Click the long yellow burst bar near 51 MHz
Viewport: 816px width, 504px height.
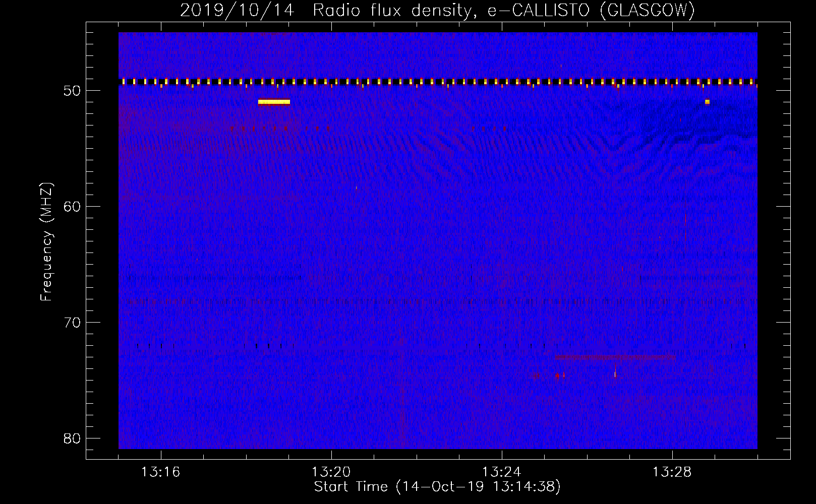pyautogui.click(x=274, y=102)
